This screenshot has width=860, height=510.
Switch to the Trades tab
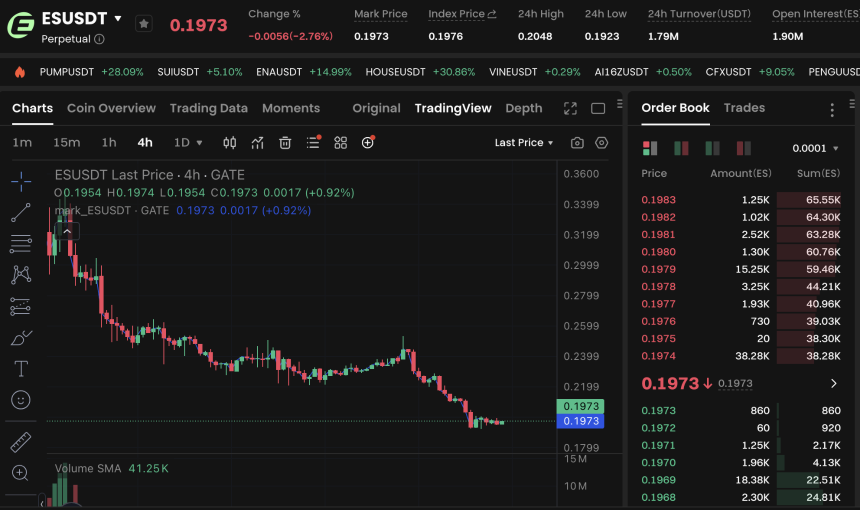pos(744,107)
